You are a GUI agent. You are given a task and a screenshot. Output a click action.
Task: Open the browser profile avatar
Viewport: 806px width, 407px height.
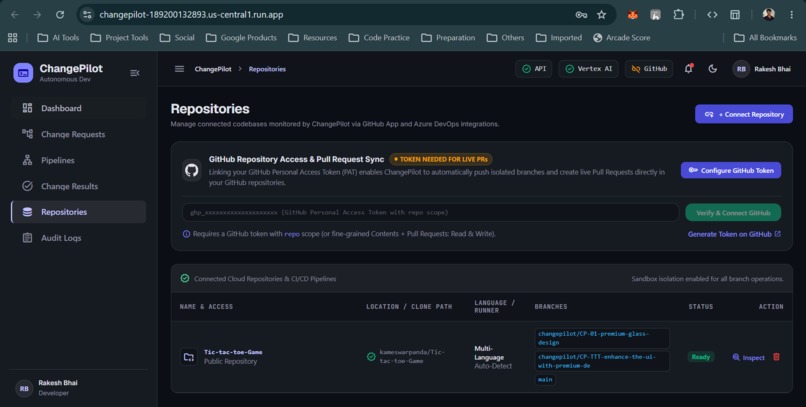(768, 14)
